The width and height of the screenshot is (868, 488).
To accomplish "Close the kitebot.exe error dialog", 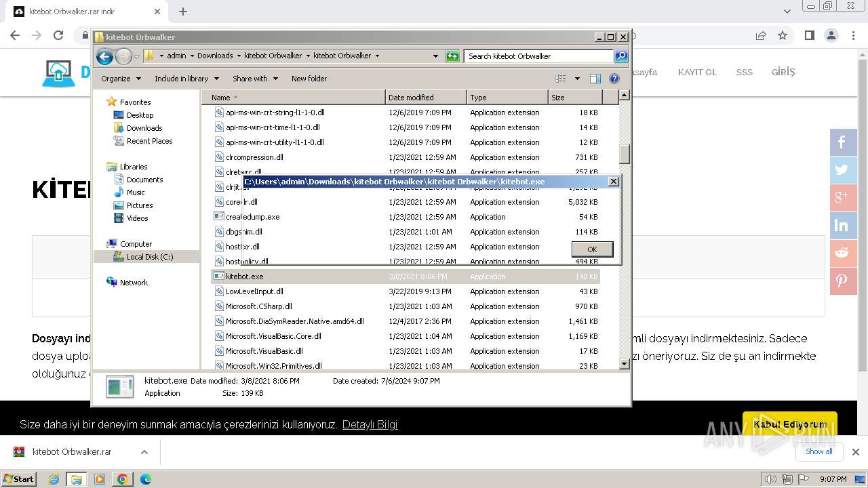I will pyautogui.click(x=614, y=182).
